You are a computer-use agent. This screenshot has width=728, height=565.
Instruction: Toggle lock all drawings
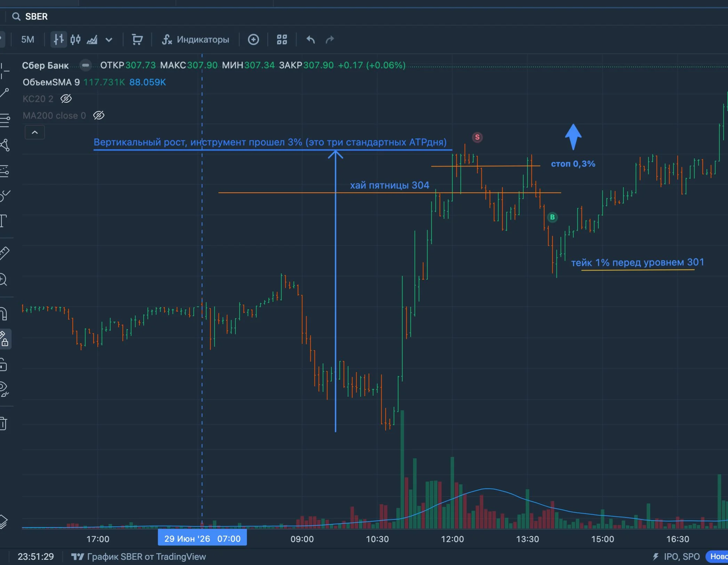coord(3,365)
